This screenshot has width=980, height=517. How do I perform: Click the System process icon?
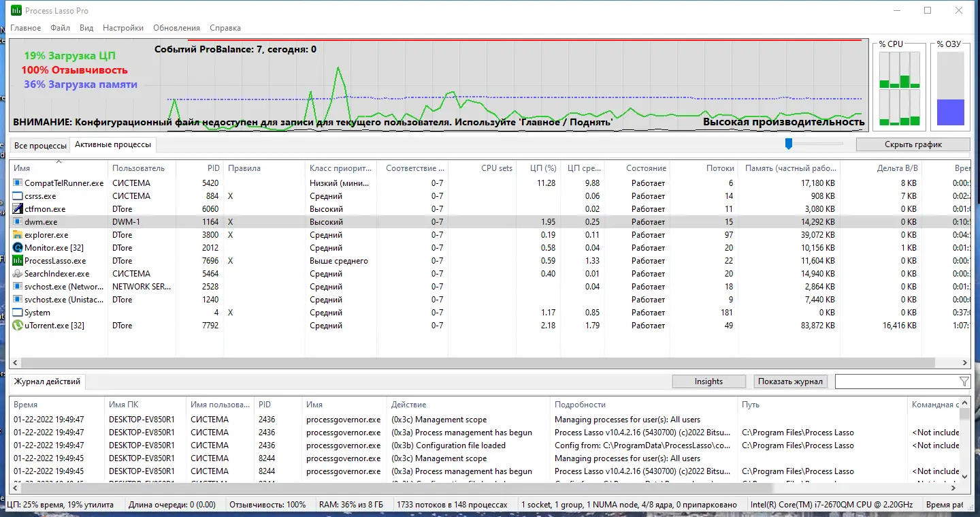tap(18, 312)
